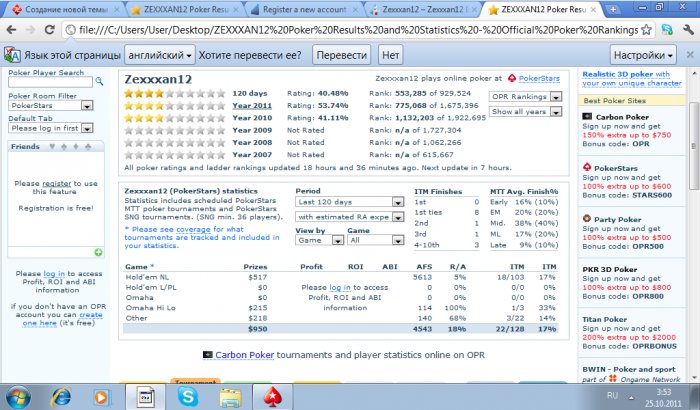This screenshot has width=700, height=410.
Task: Click register link in Friends panel
Action: point(57,184)
